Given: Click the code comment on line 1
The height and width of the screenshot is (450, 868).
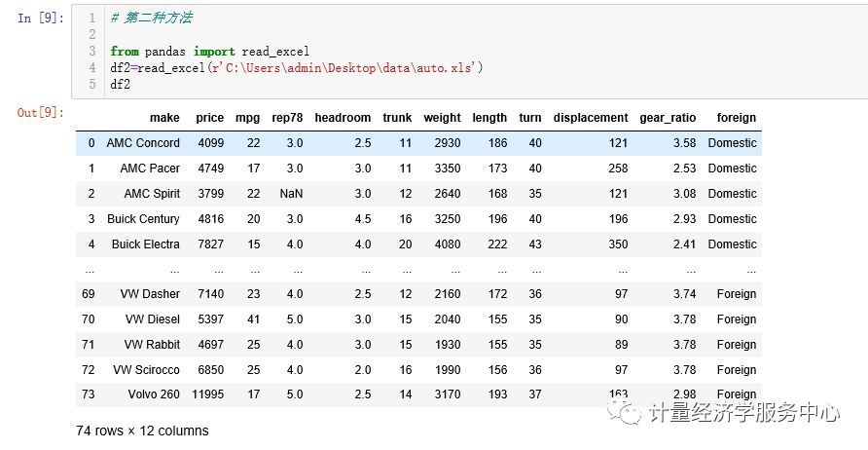Looking at the screenshot, I should pyautogui.click(x=151, y=19).
